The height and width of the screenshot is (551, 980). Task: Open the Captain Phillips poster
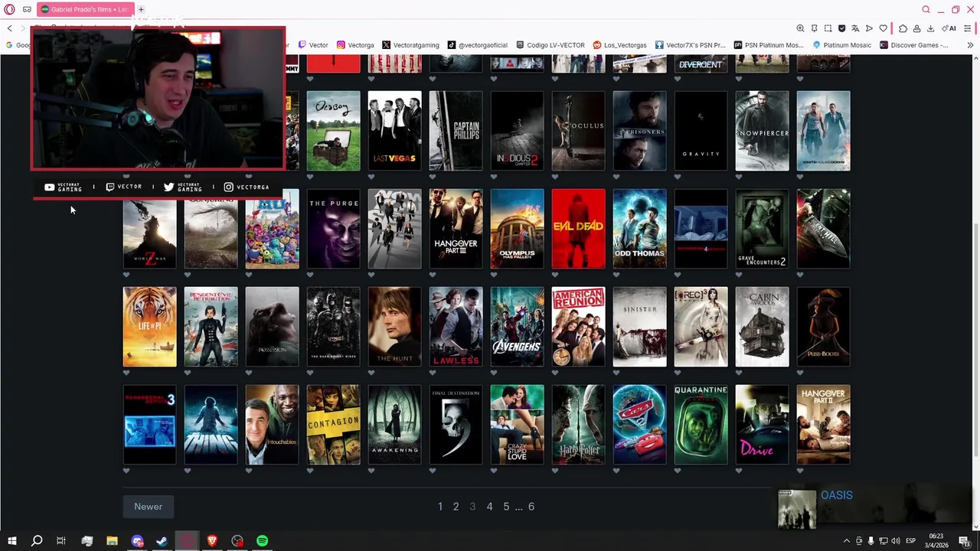tap(456, 131)
